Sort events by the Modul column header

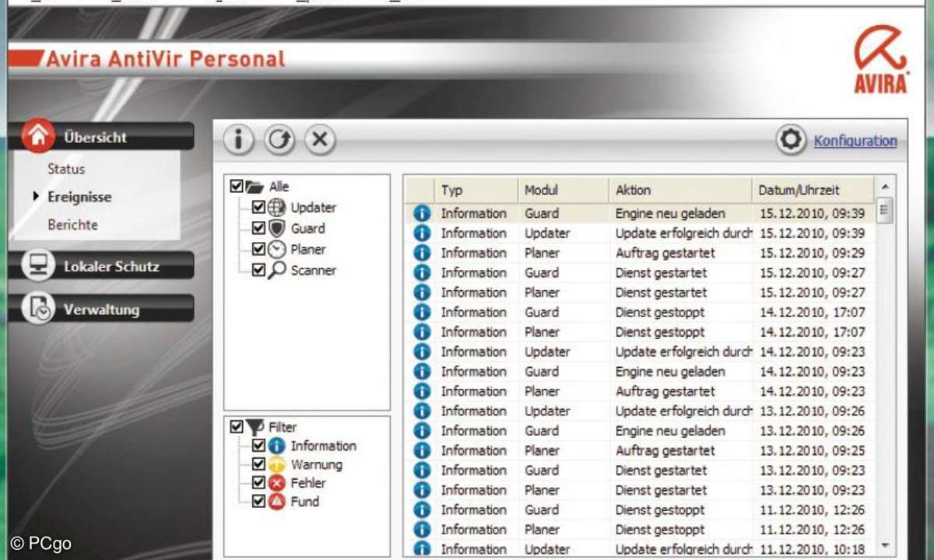pos(564,190)
